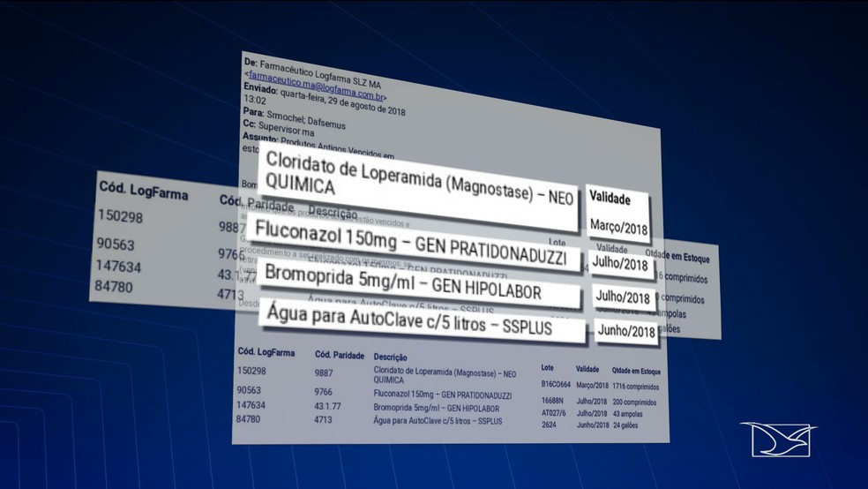Click the 'Lote' column header in the small table

[x=548, y=367]
